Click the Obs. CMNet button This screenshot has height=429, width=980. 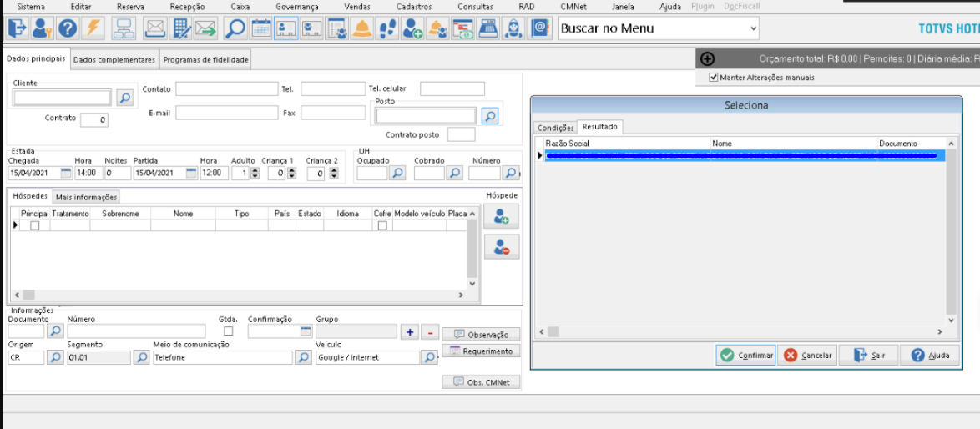coord(481,381)
